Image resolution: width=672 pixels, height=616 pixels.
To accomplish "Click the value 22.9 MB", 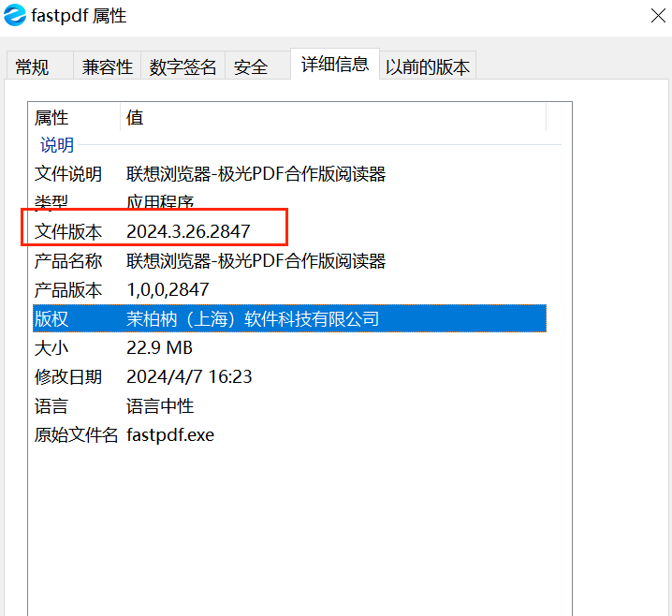I will click(x=159, y=347).
